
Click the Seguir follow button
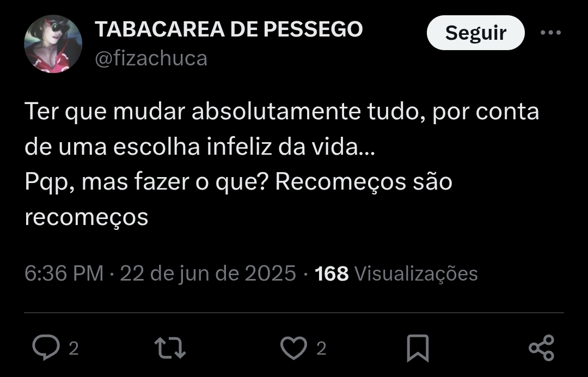click(475, 33)
